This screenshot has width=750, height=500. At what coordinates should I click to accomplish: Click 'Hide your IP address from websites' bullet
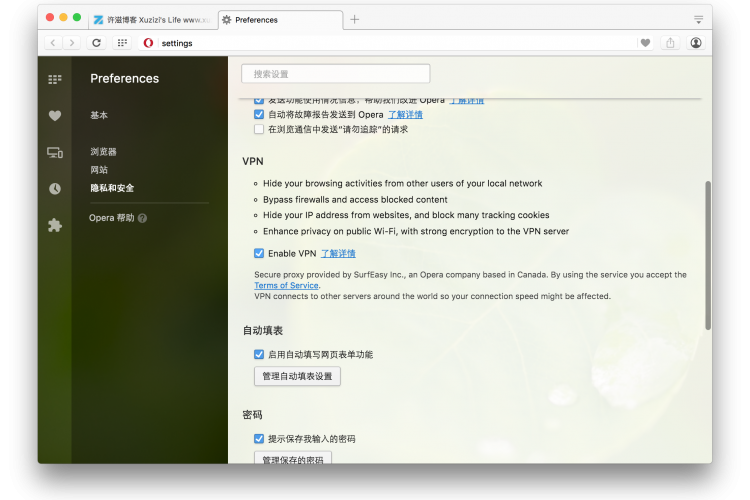[406, 215]
